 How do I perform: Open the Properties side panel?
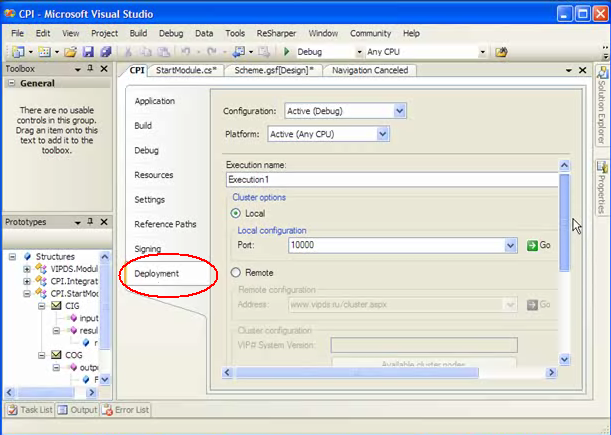tap(602, 188)
